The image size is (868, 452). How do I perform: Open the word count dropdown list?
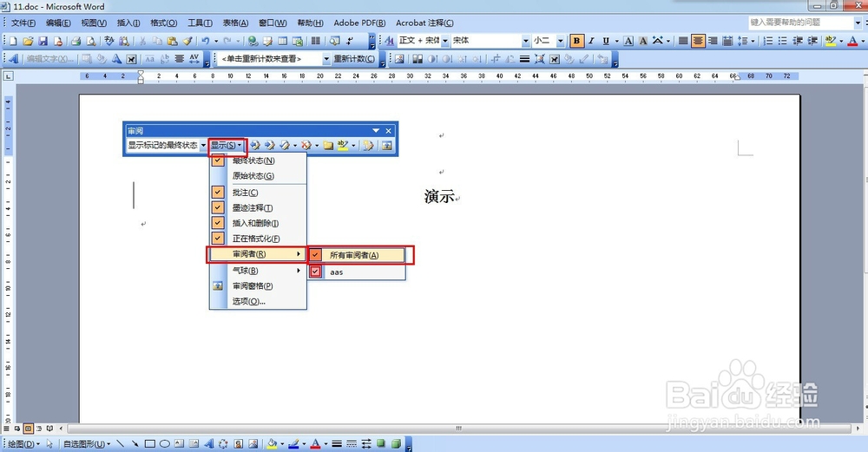[x=326, y=59]
